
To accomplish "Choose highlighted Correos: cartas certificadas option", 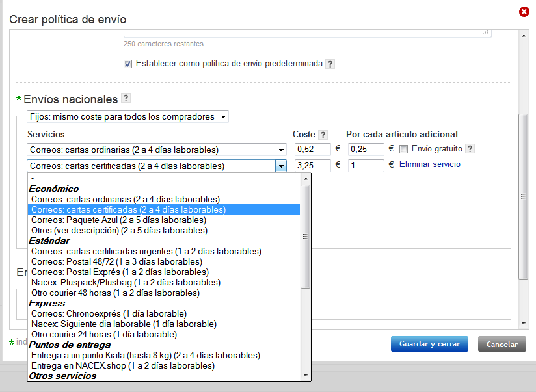I will (164, 209).
